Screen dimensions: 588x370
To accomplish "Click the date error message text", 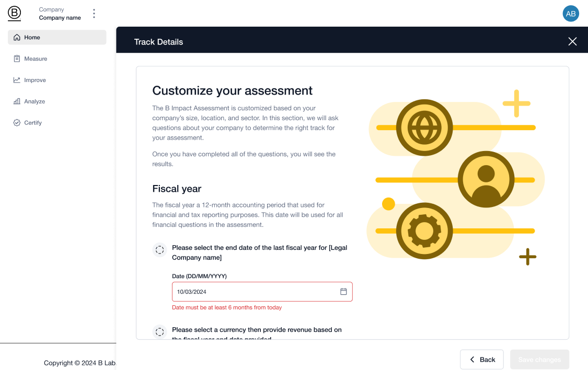I will pos(227,307).
